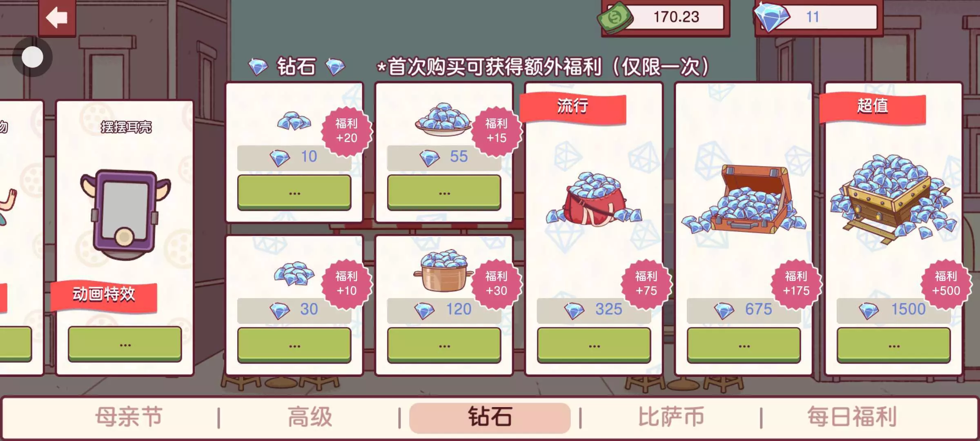980x441 pixels.
Task: Tap the red back arrow icon
Action: point(57,18)
